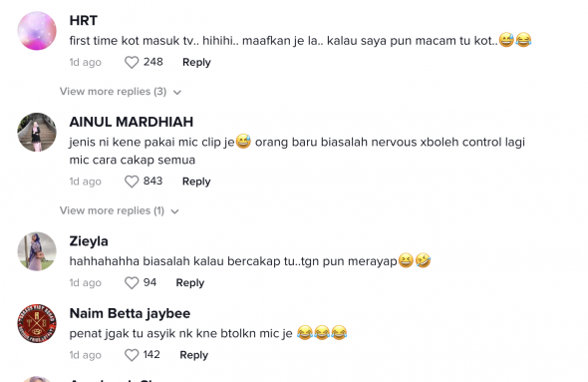588x382 pixels.
Task: Reply to Naim Betta jaybee's comment
Action: pos(194,355)
